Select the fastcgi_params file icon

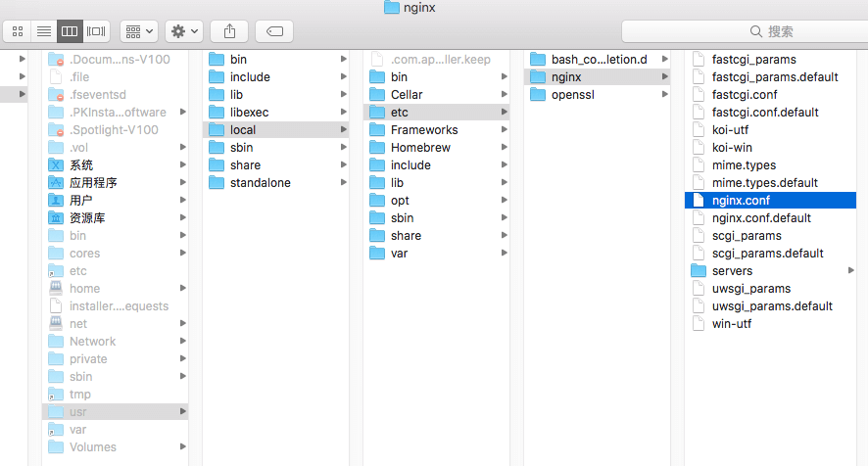(x=699, y=59)
